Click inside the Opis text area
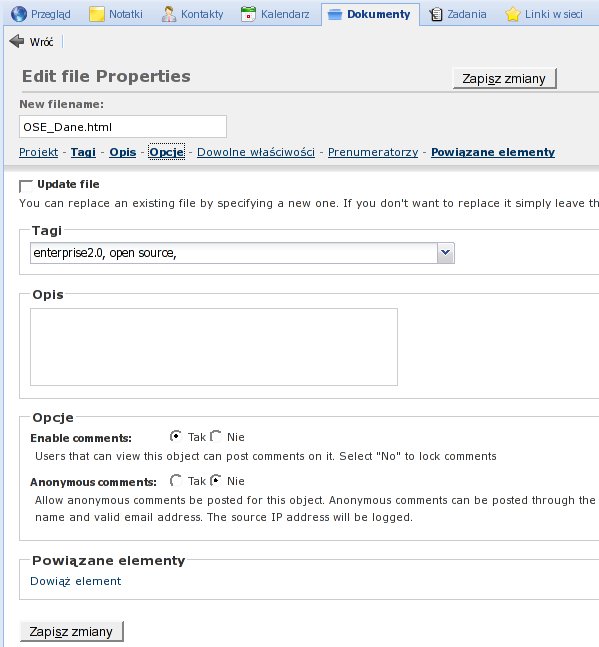Image resolution: width=599 pixels, height=647 pixels. [x=214, y=347]
